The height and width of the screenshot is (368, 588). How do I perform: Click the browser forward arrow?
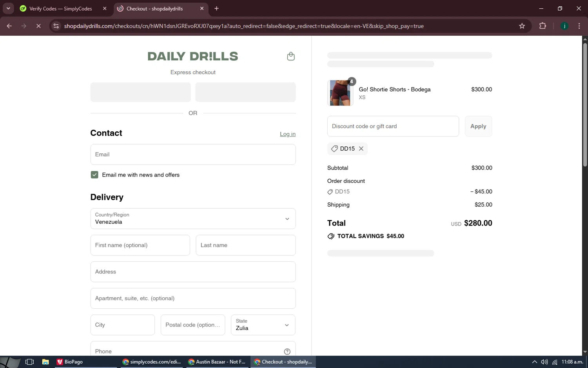click(24, 26)
